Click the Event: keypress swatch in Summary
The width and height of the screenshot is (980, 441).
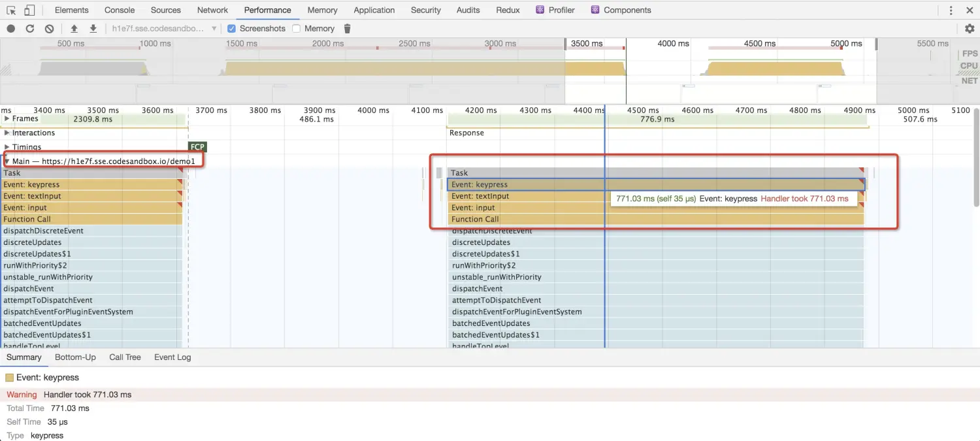tap(9, 378)
